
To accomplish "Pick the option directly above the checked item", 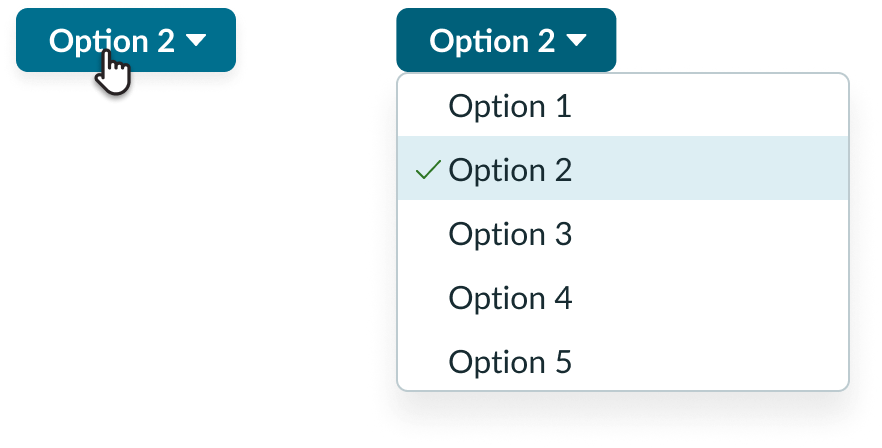I will pos(510,106).
